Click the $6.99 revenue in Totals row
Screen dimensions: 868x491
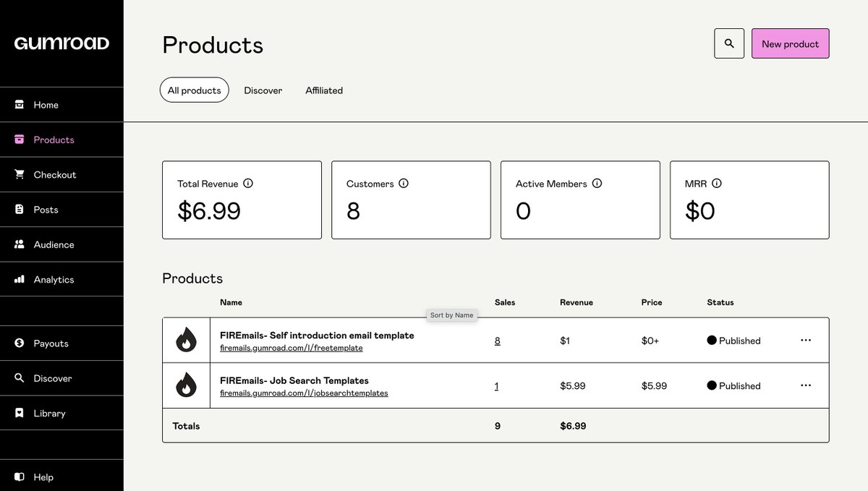pos(573,426)
